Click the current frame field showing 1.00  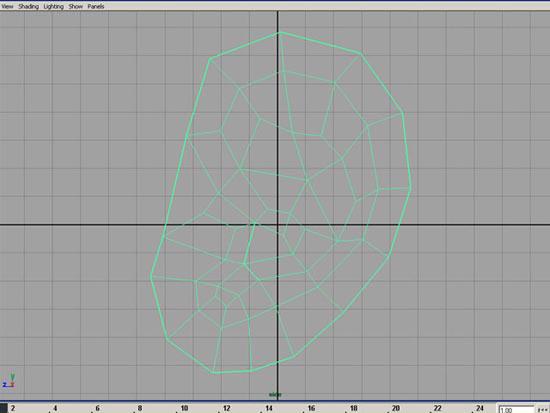tap(516, 409)
